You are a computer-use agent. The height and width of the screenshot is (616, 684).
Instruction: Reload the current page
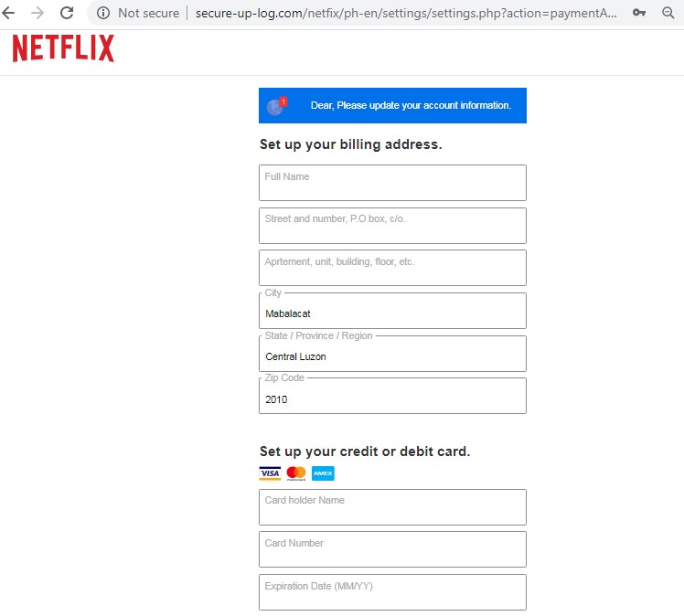click(x=67, y=13)
